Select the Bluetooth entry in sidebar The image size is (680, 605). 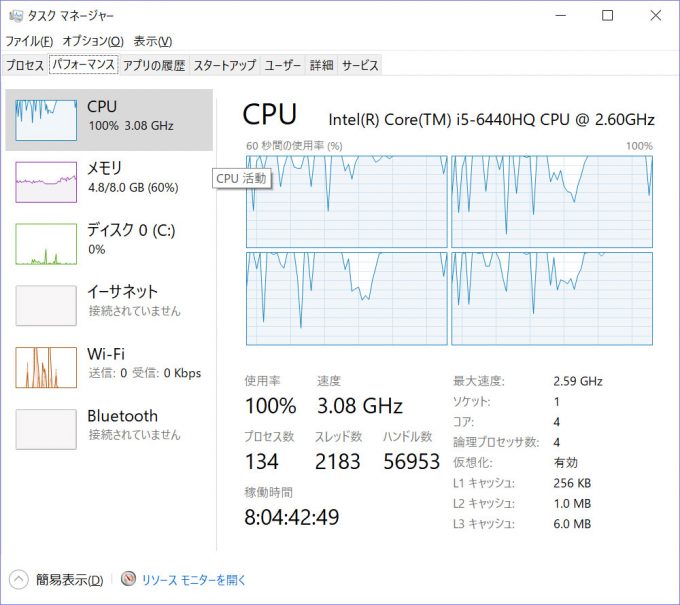122,424
